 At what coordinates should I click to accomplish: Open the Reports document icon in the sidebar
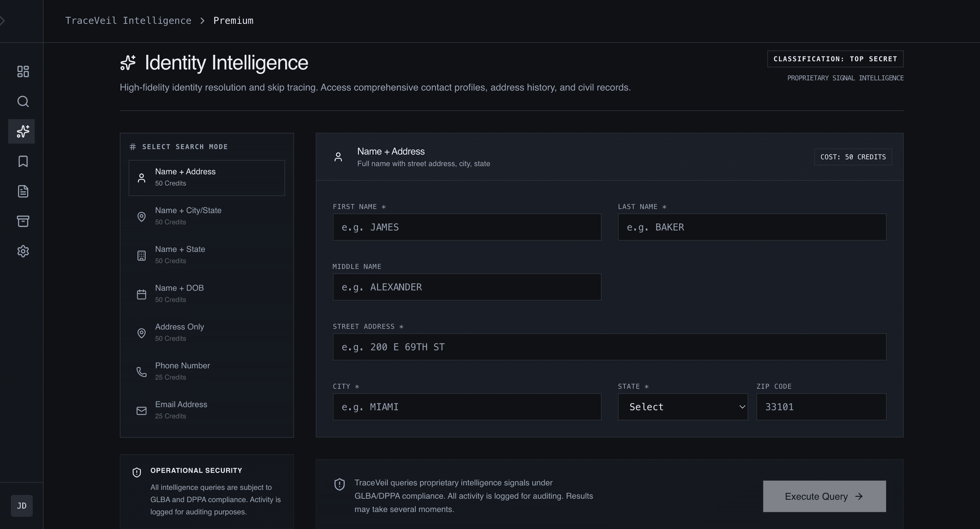tap(23, 191)
